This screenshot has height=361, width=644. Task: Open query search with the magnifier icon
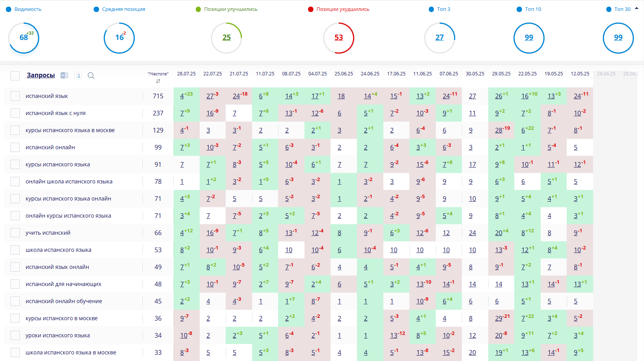point(91,76)
